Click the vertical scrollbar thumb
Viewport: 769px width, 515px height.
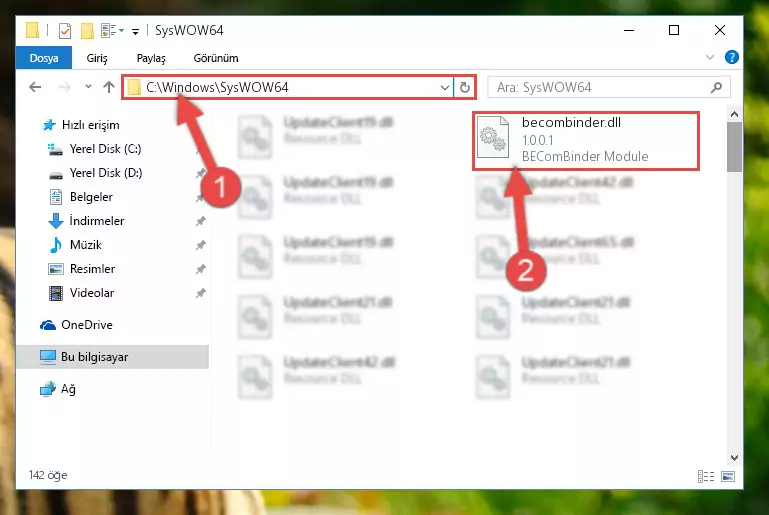pyautogui.click(x=734, y=147)
